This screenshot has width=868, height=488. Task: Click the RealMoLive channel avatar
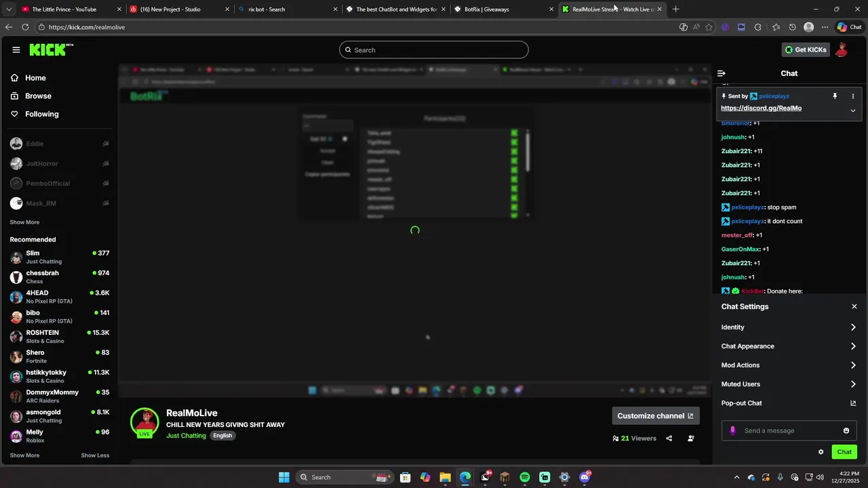(144, 422)
